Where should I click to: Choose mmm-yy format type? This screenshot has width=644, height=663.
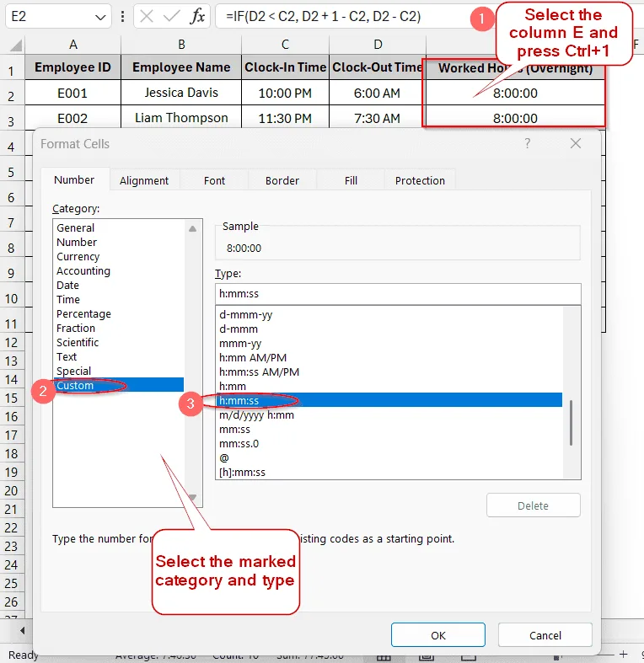click(389, 344)
